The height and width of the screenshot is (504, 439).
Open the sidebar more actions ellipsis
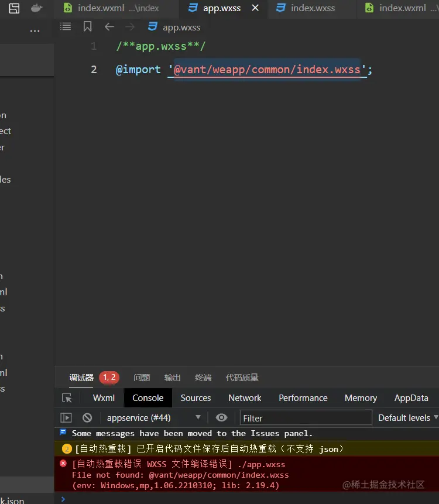pos(35,31)
